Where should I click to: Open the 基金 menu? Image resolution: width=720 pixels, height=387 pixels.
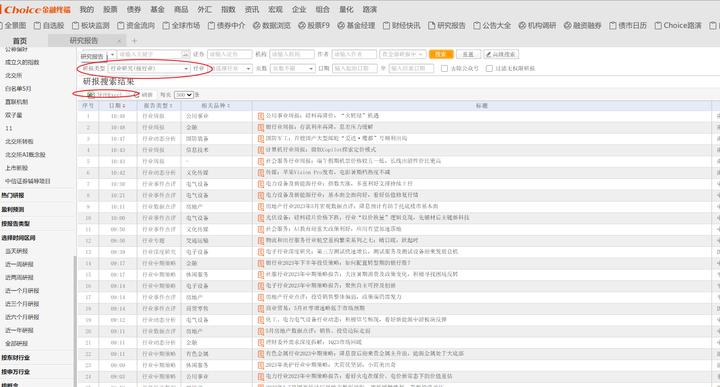pos(157,9)
